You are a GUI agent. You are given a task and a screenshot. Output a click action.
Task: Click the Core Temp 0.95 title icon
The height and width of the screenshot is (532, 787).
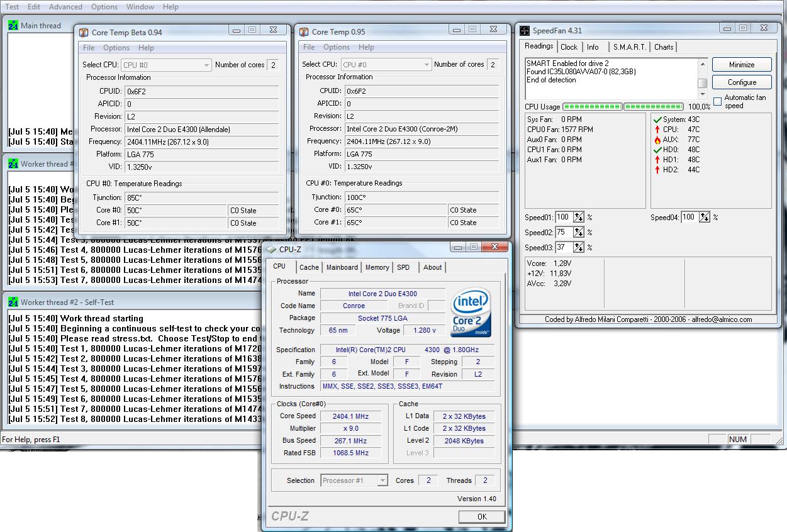point(304,31)
